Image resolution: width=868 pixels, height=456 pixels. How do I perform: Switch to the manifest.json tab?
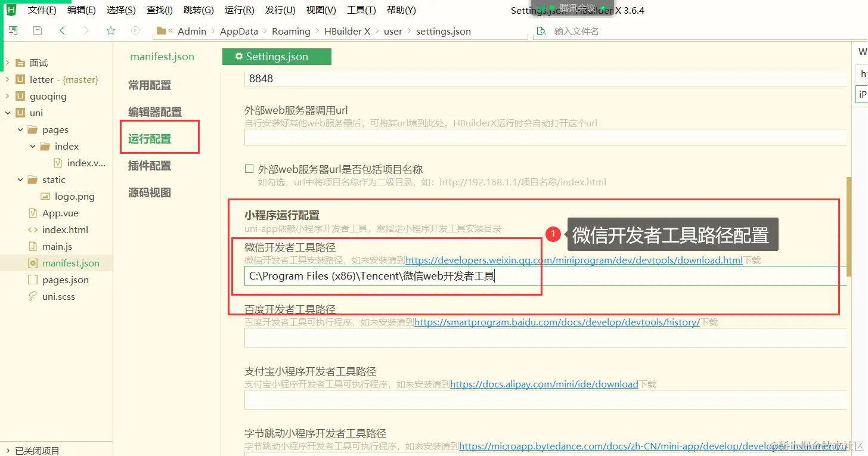[x=162, y=57]
